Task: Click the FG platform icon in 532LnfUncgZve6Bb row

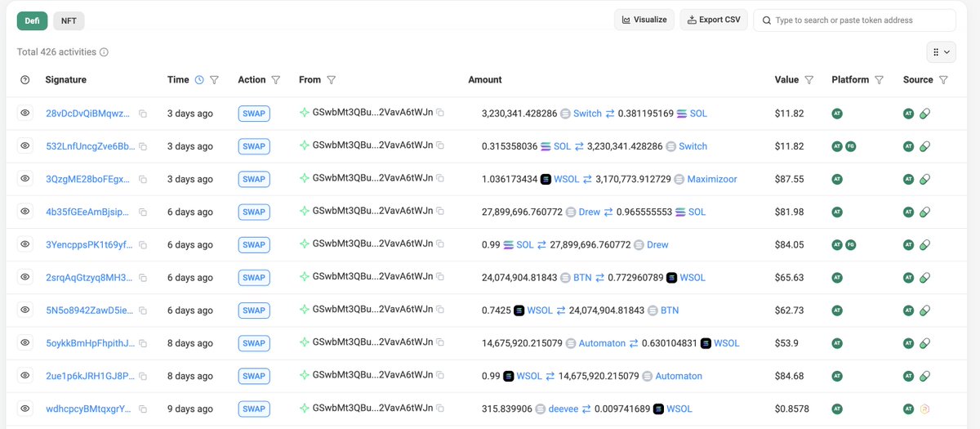Action: pos(850,146)
